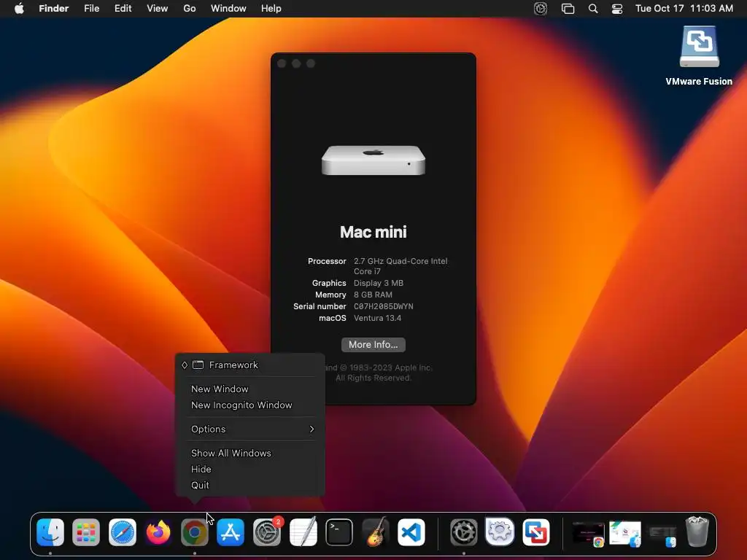Click the Mac mini image

373,160
